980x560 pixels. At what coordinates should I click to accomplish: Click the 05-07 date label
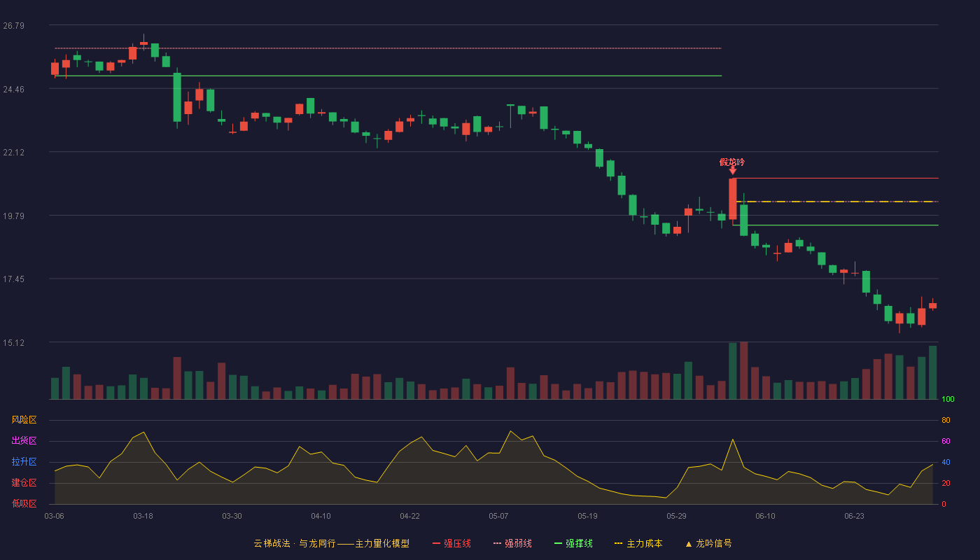point(498,516)
